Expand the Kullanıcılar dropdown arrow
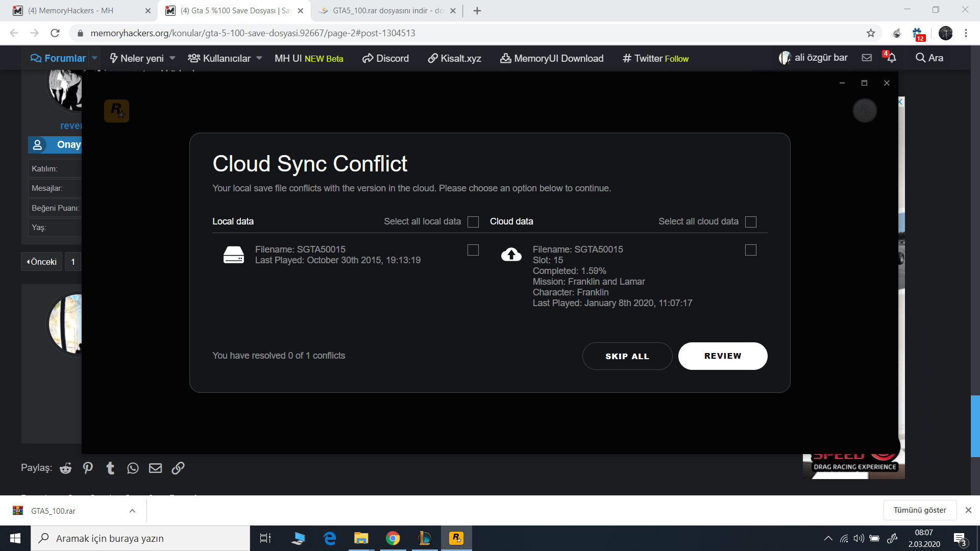The image size is (980, 551). [259, 58]
